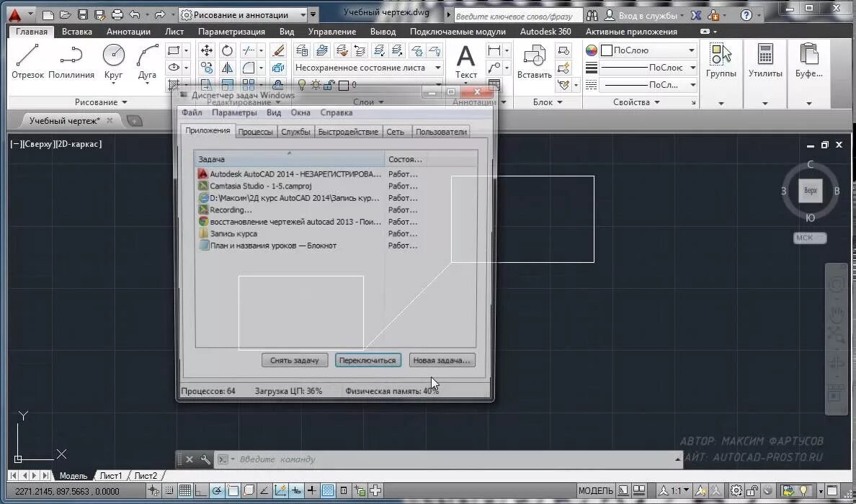This screenshot has height=504, width=856.
Task: Switch to Лист1 layout tab
Action: (112, 476)
